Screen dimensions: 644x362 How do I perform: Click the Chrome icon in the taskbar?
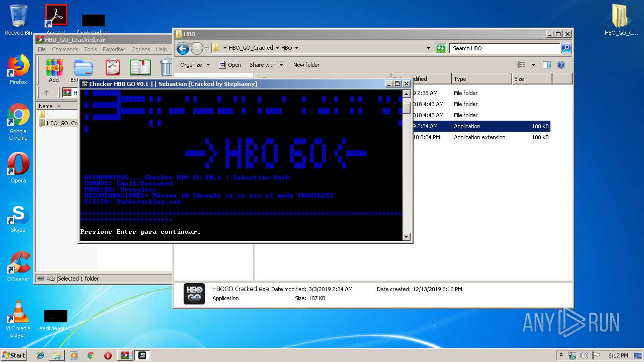[x=91, y=355]
